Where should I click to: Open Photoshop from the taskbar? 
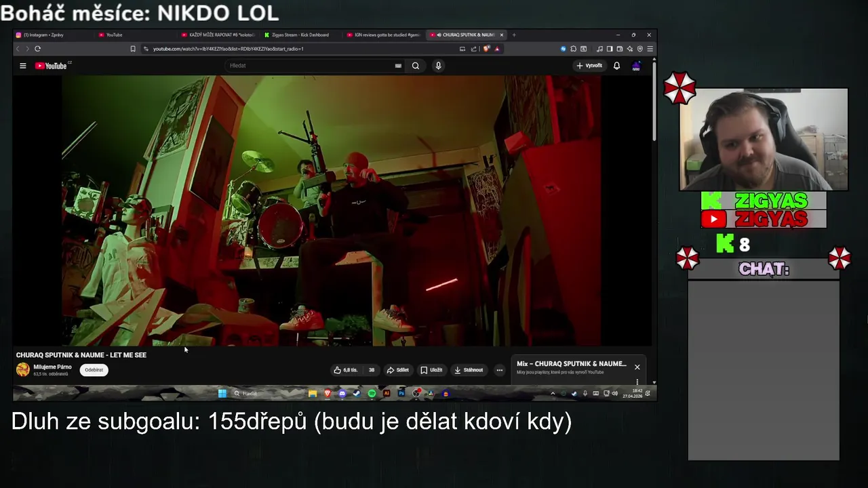click(x=401, y=393)
